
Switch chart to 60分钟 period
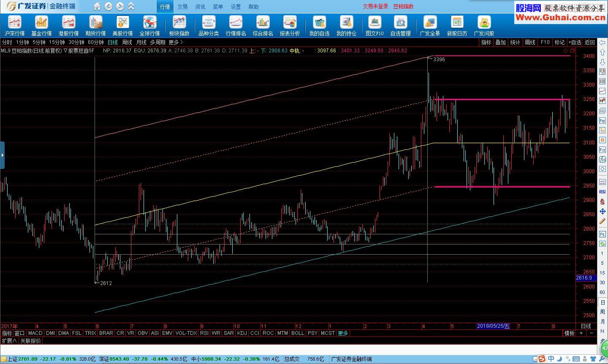(x=96, y=42)
